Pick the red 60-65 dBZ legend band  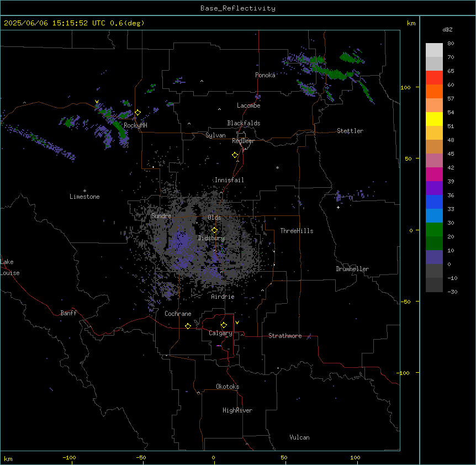[434, 78]
